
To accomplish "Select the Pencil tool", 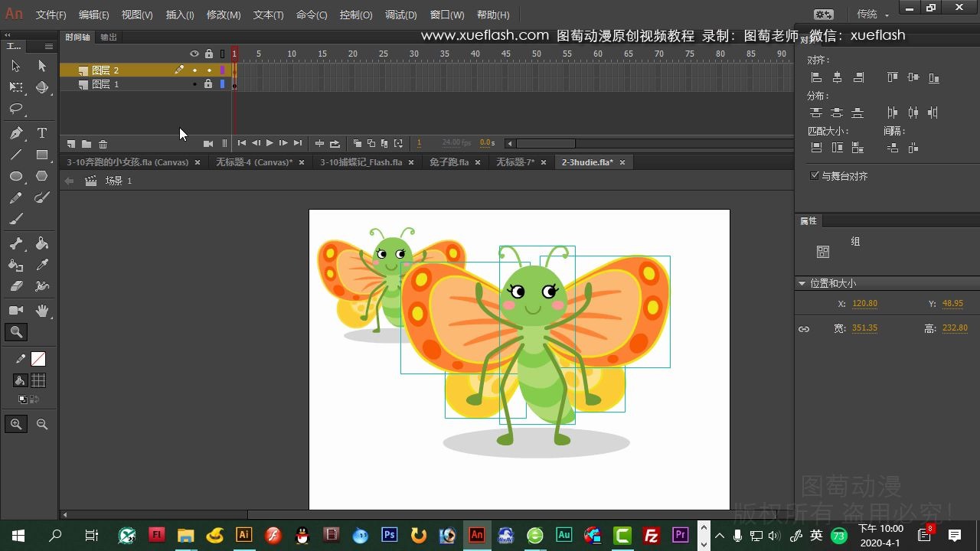I will click(x=15, y=197).
